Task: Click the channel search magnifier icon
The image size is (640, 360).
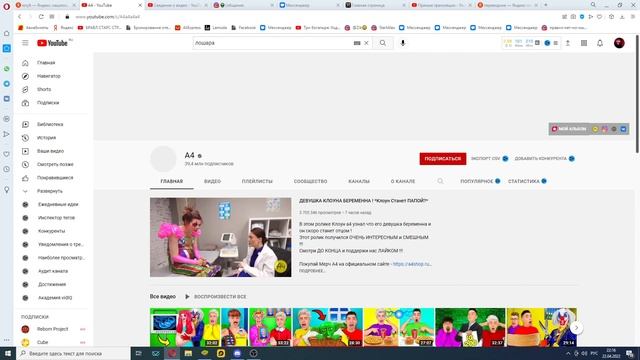Action: tap(440, 181)
